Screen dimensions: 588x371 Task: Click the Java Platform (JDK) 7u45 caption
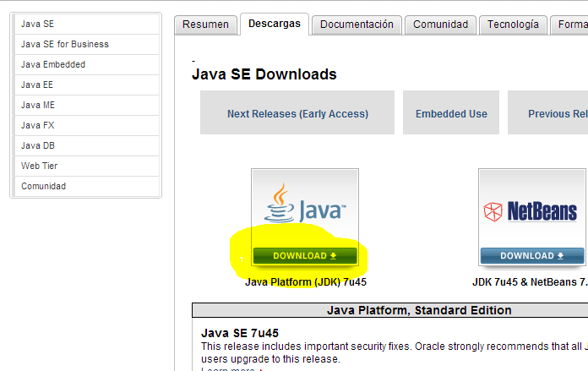[306, 282]
